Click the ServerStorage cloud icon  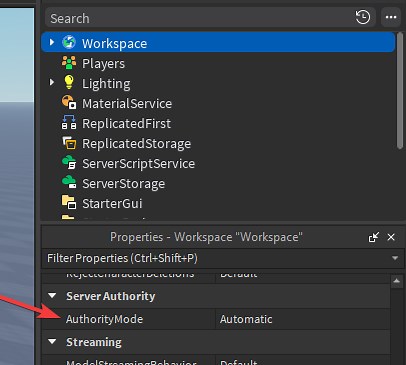pos(69,182)
